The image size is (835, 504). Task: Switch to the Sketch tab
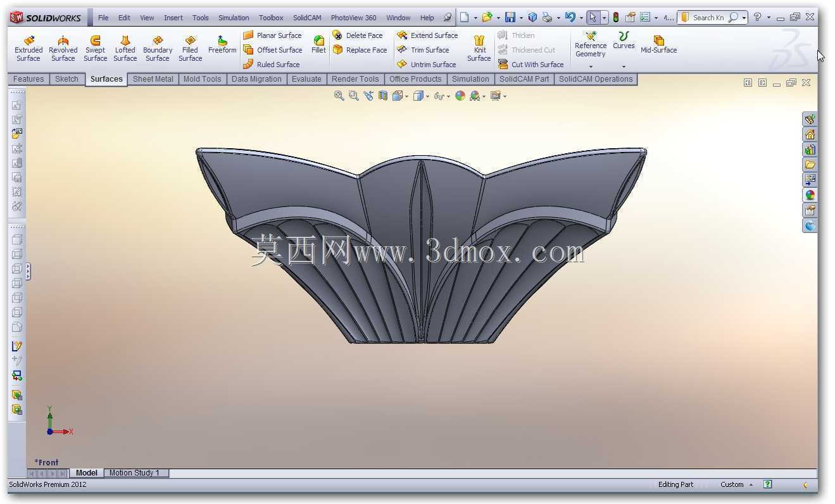click(x=66, y=79)
